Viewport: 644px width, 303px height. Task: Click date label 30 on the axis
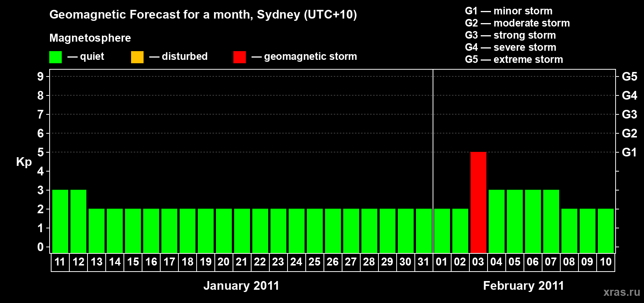[x=405, y=262]
